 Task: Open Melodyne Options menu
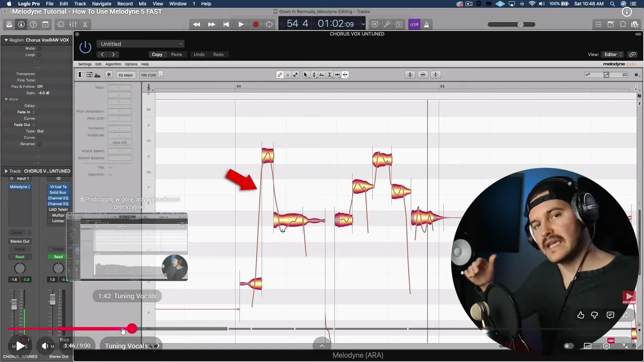pos(131,64)
